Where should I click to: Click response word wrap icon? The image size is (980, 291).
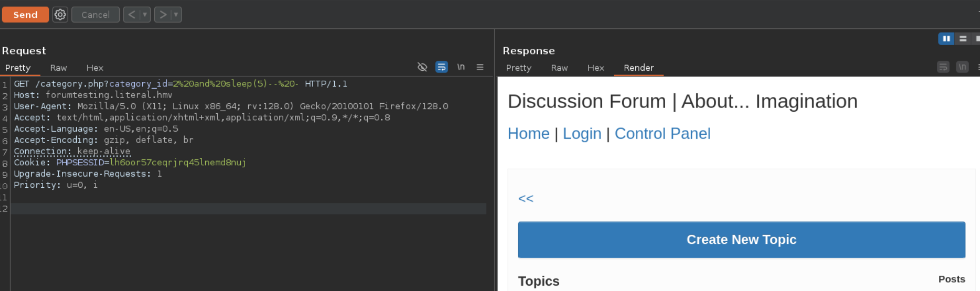(944, 67)
